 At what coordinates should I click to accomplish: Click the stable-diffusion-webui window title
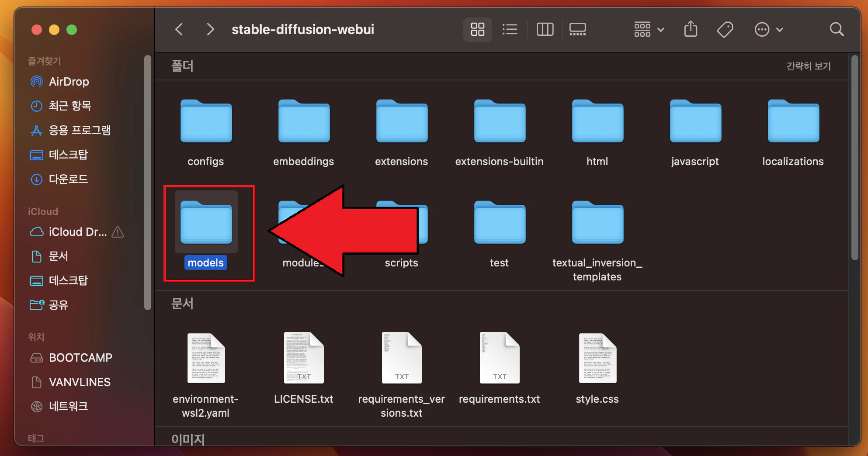point(303,30)
